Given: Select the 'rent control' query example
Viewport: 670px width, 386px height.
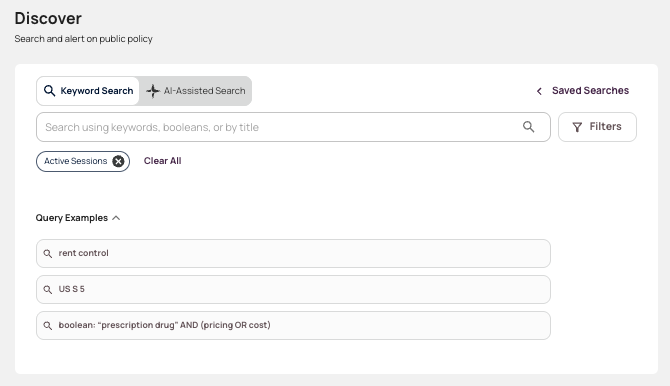Looking at the screenshot, I should click(x=293, y=253).
